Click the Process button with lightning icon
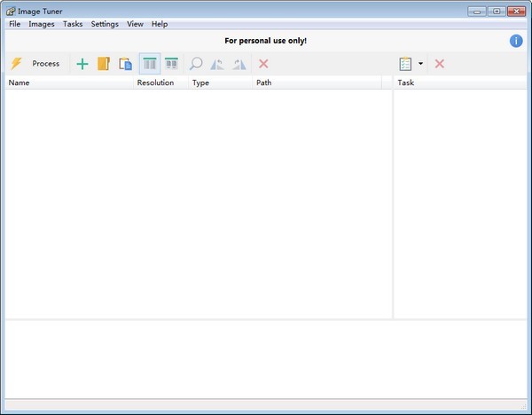This screenshot has height=415, width=532. click(35, 64)
